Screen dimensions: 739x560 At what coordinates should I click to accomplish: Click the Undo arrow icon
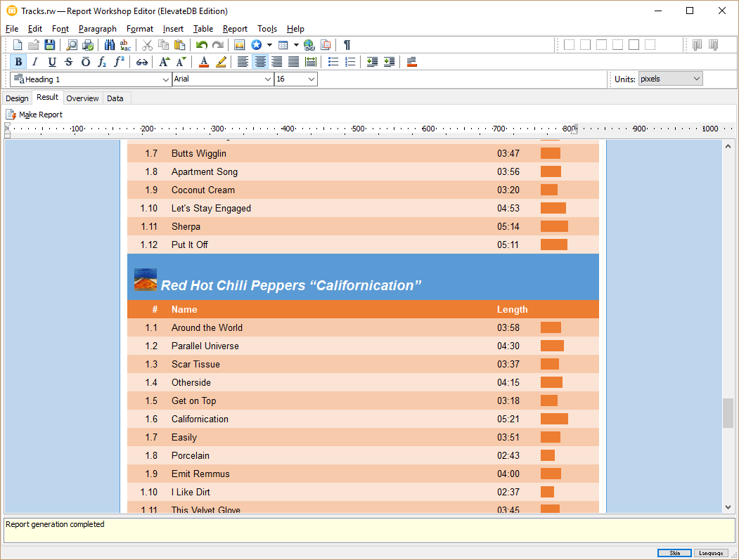pyautogui.click(x=202, y=45)
